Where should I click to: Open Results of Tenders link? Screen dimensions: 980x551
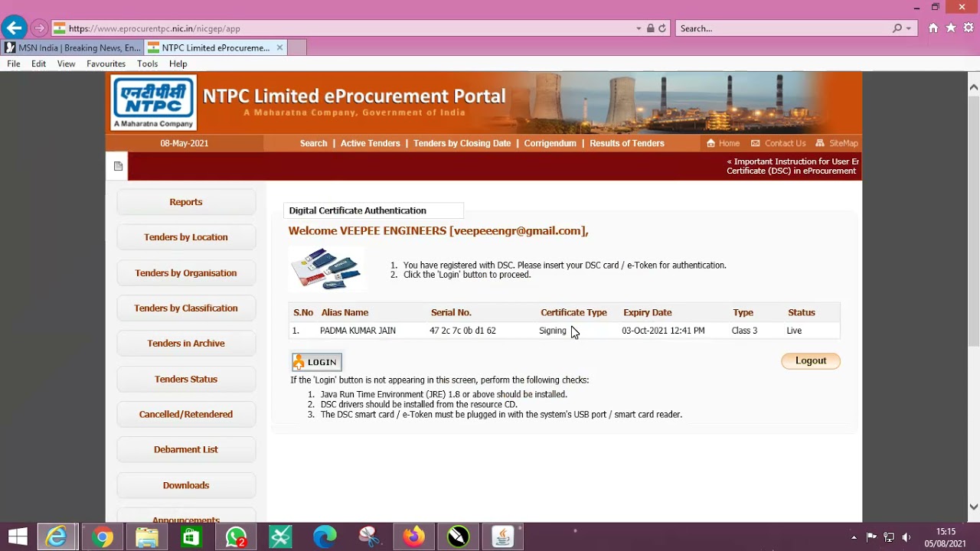tap(626, 143)
